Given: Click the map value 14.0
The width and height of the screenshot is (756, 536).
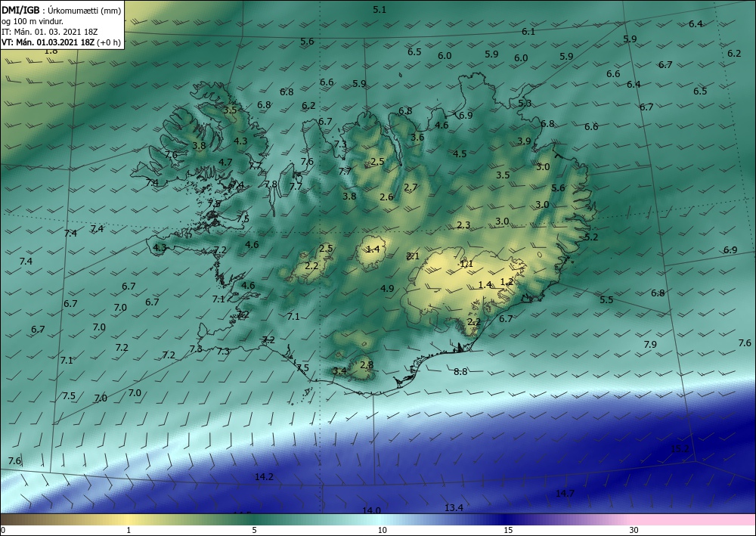Looking at the screenshot, I should [372, 510].
